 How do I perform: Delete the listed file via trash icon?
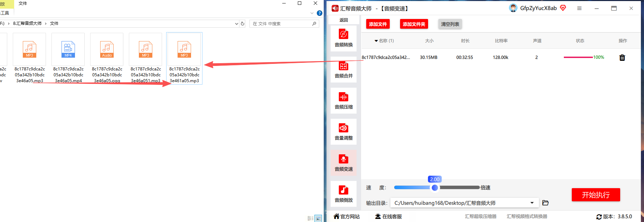pos(622,58)
